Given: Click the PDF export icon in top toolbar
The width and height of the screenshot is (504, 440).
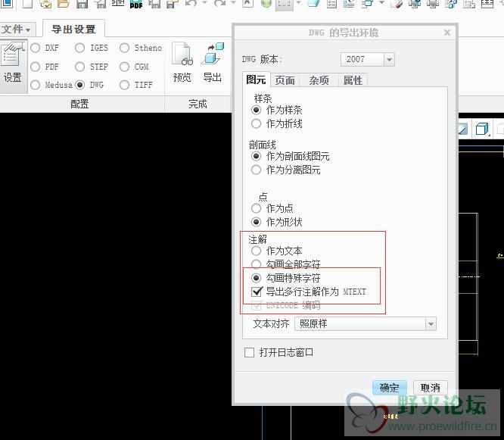Looking at the screenshot, I should coord(136,4).
